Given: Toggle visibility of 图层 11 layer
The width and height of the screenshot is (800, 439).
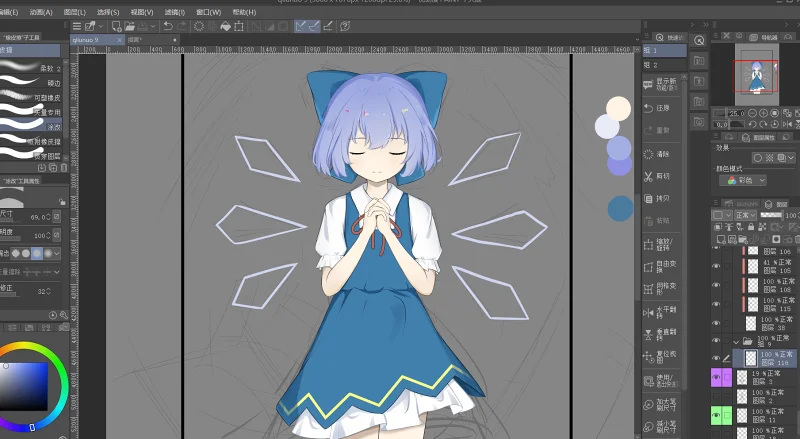Looking at the screenshot, I should [x=716, y=416].
